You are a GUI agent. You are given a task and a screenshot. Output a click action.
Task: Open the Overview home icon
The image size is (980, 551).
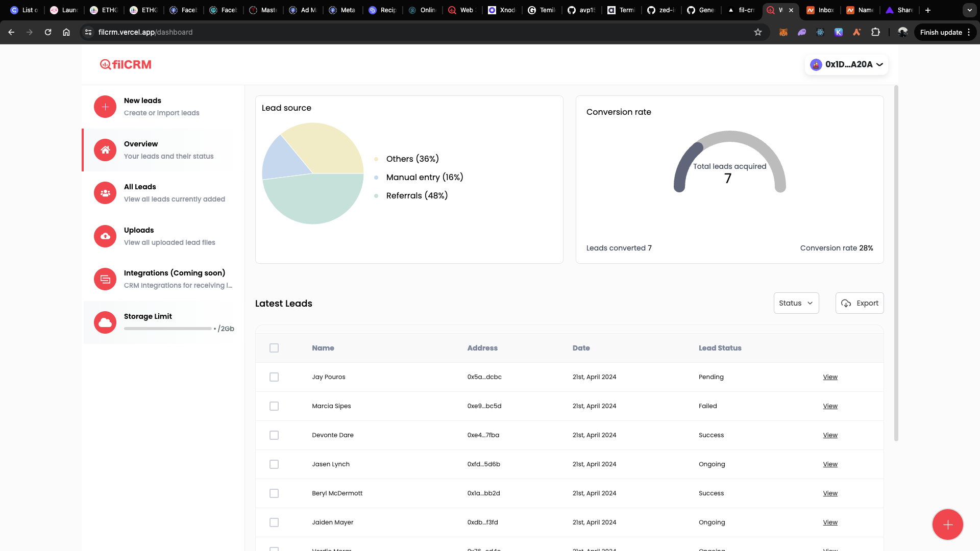[x=105, y=150]
